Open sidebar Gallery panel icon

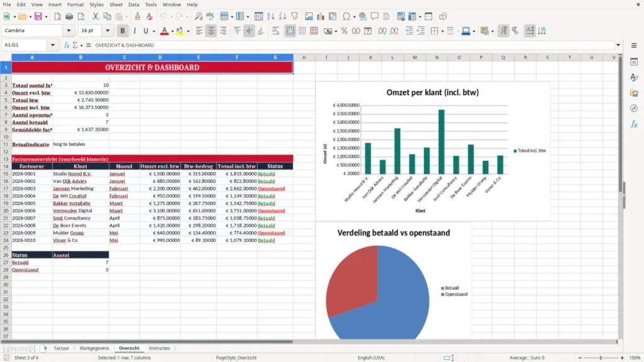[x=634, y=93]
